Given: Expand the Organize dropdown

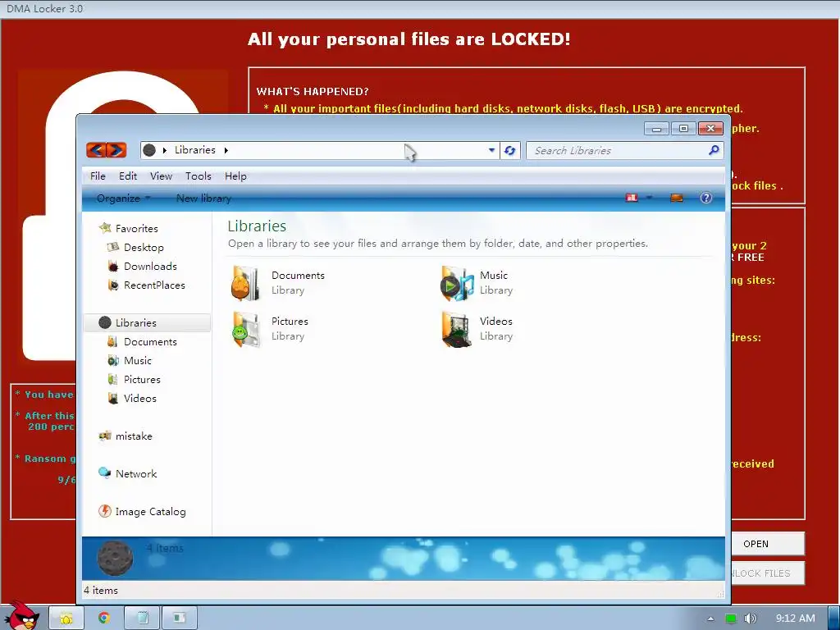Looking at the screenshot, I should pos(124,199).
